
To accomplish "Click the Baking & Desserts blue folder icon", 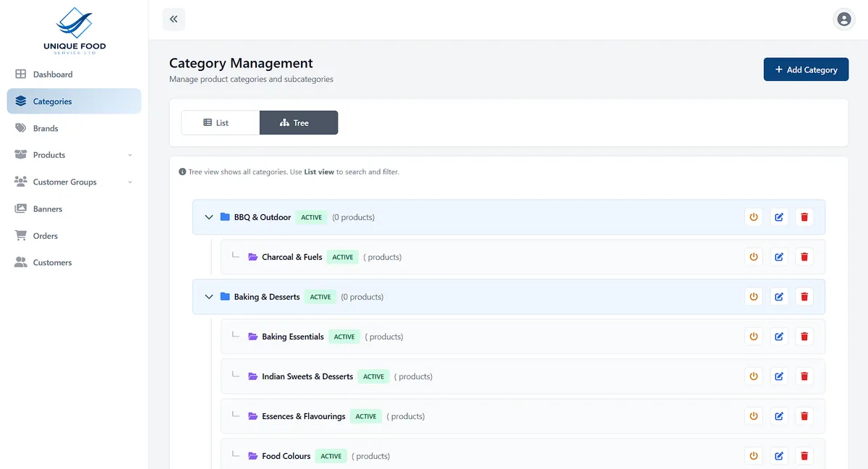I will 225,297.
